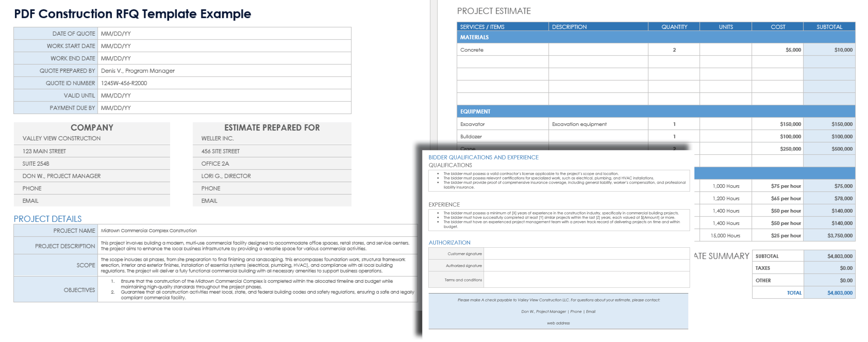Click the Customer signature field
Viewport: 868px width, 342px height.
click(x=587, y=254)
